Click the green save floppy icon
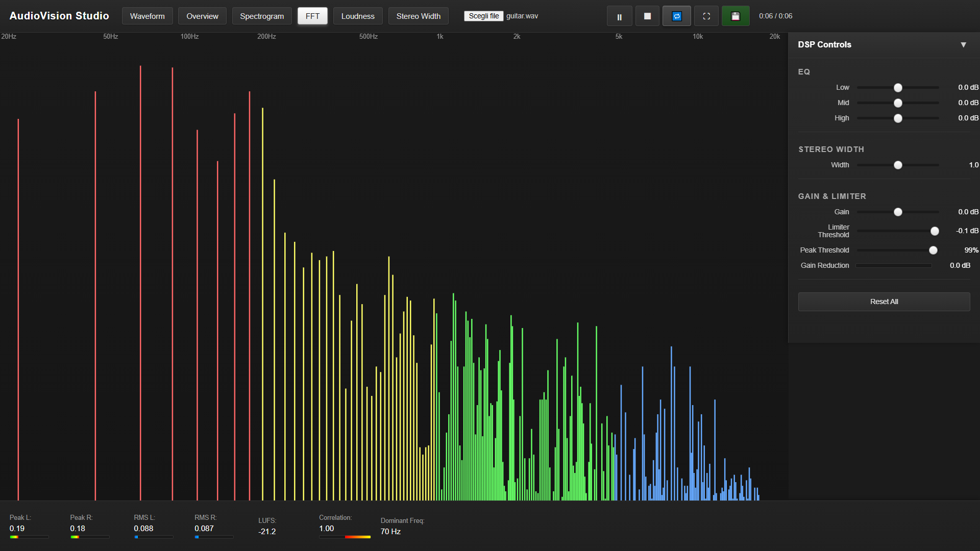Viewport: 980px width, 551px height. [x=735, y=16]
